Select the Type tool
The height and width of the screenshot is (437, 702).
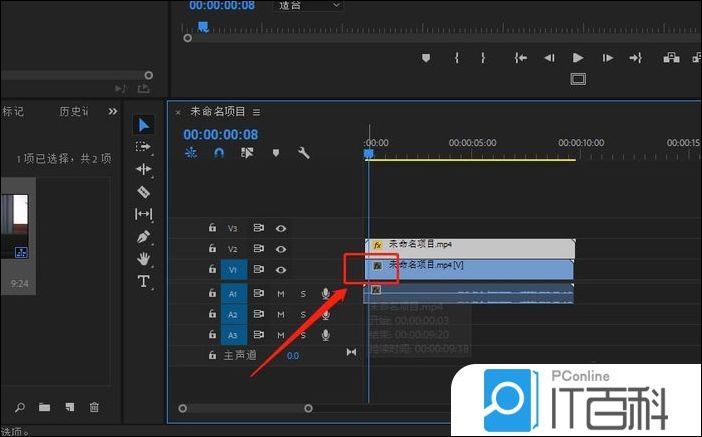click(144, 281)
